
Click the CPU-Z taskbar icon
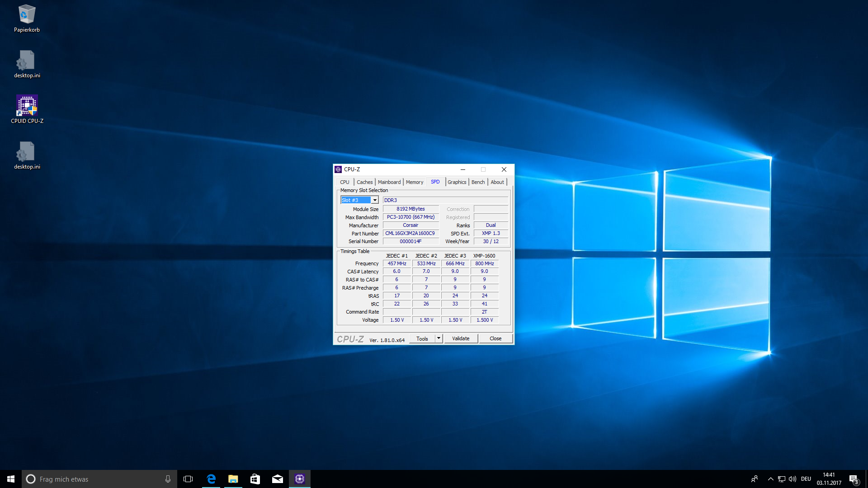(x=299, y=479)
